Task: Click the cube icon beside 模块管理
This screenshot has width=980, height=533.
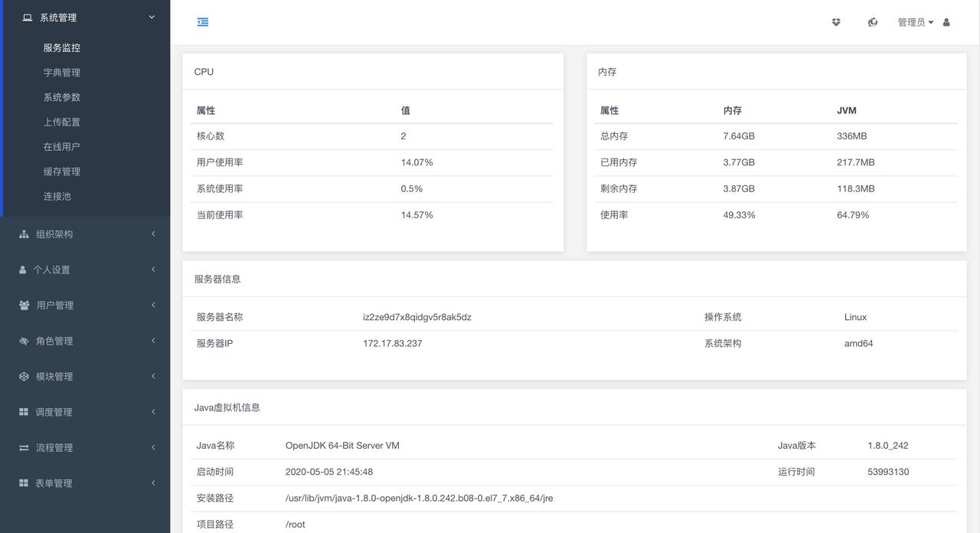Action: [24, 376]
